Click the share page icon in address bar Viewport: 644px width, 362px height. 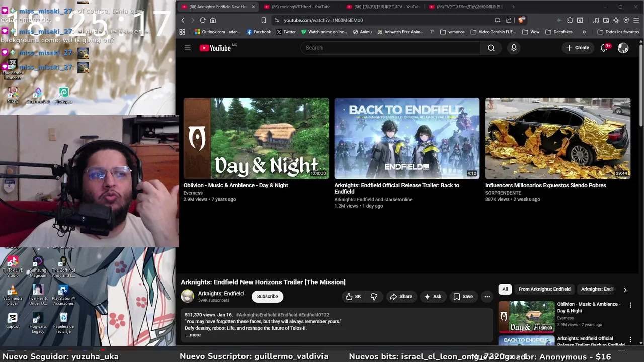pyautogui.click(x=509, y=20)
